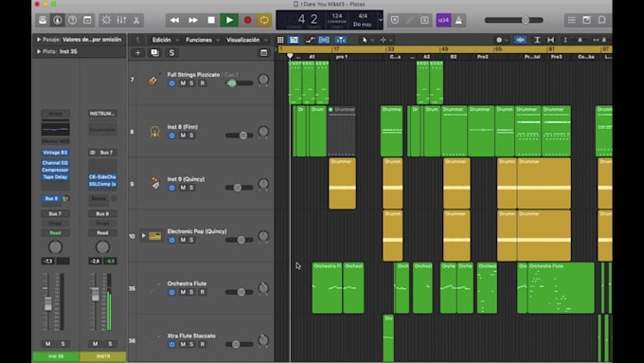Open Quick Help question mark icon
Image resolution: width=644 pixels, height=363 pixels.
pyautogui.click(x=72, y=20)
